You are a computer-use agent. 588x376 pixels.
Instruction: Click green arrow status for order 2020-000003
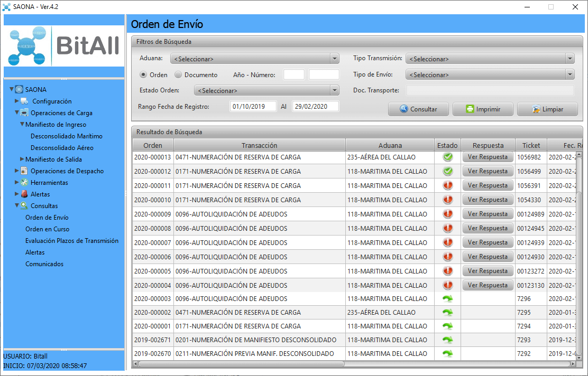pos(448,298)
